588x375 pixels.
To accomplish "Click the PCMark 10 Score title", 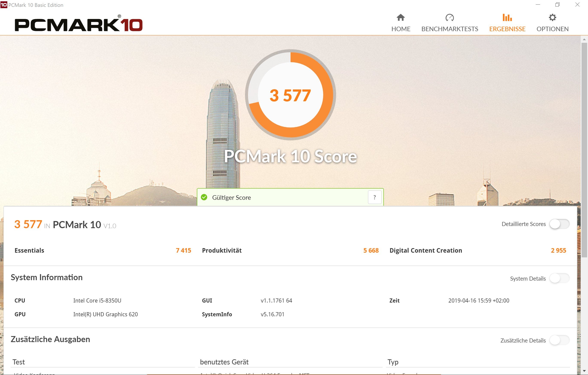I will [x=290, y=156].
